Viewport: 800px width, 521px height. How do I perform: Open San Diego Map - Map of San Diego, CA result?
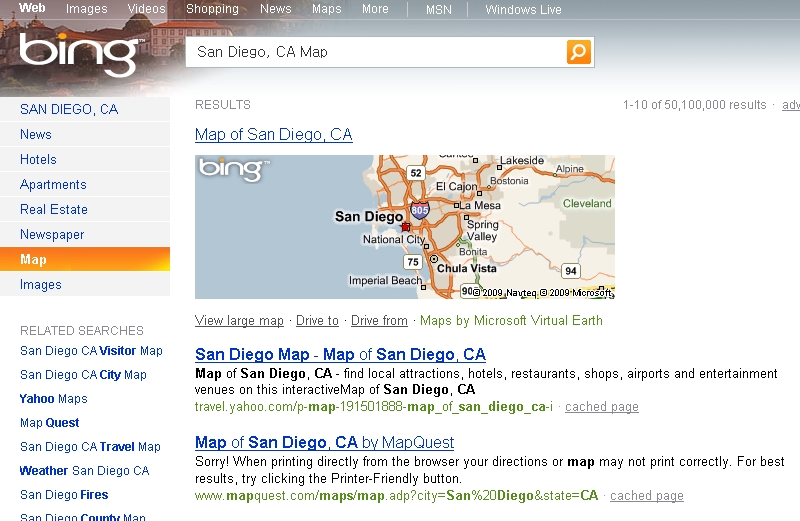340,354
